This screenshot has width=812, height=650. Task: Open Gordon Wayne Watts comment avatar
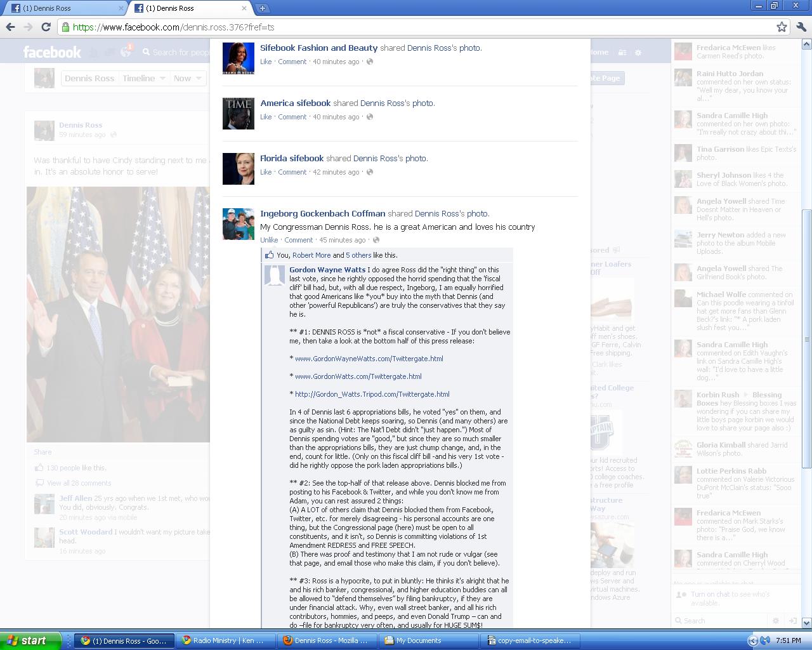275,275
